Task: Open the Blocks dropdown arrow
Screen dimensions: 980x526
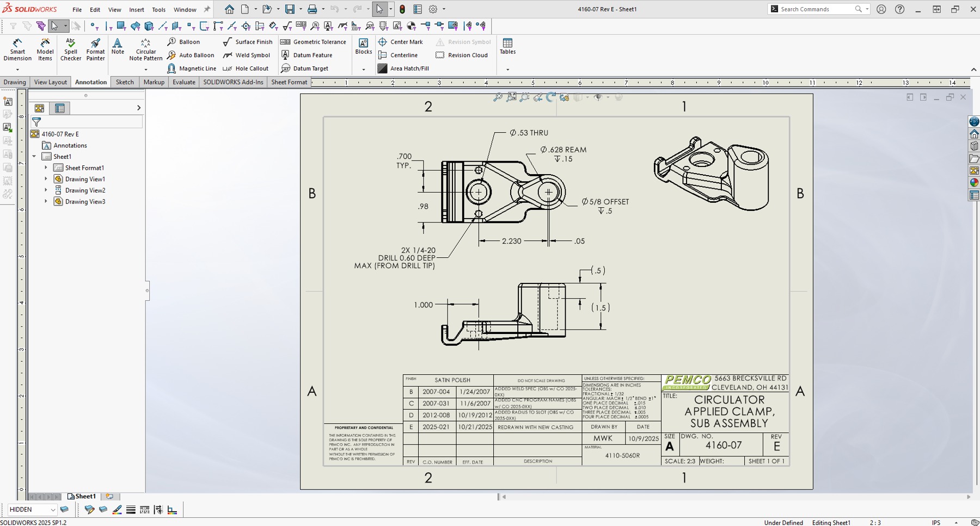Action: click(363, 70)
